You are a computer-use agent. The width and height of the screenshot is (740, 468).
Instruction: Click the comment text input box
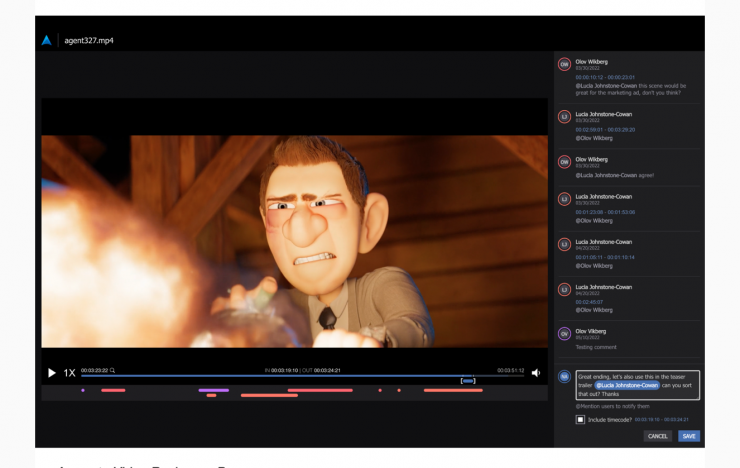(x=637, y=385)
